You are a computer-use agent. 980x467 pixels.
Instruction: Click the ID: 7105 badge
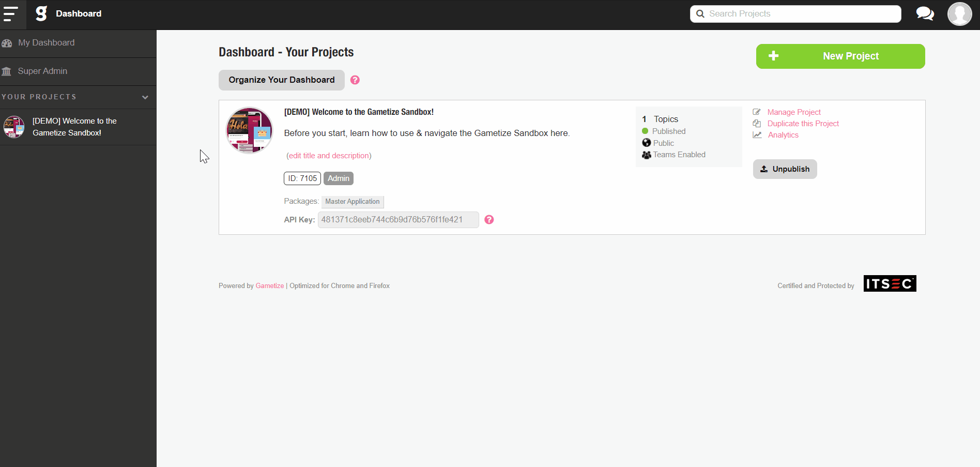(302, 178)
